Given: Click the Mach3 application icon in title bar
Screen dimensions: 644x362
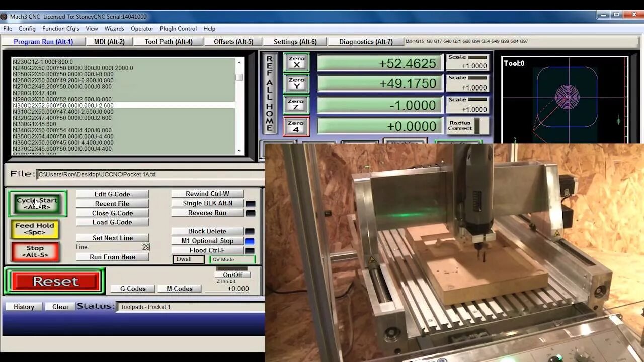Looking at the screenshot, I should 4,17.
